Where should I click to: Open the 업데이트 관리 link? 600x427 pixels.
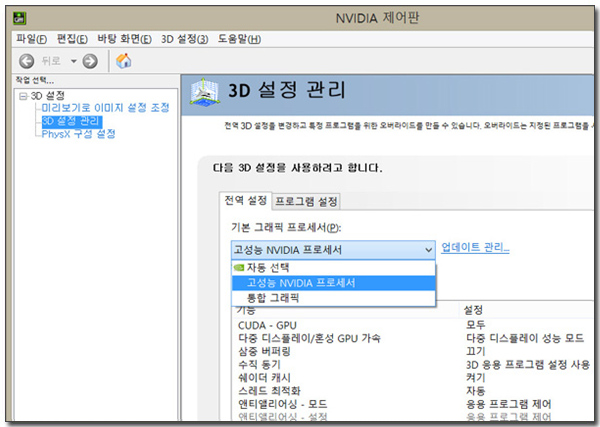tap(475, 248)
